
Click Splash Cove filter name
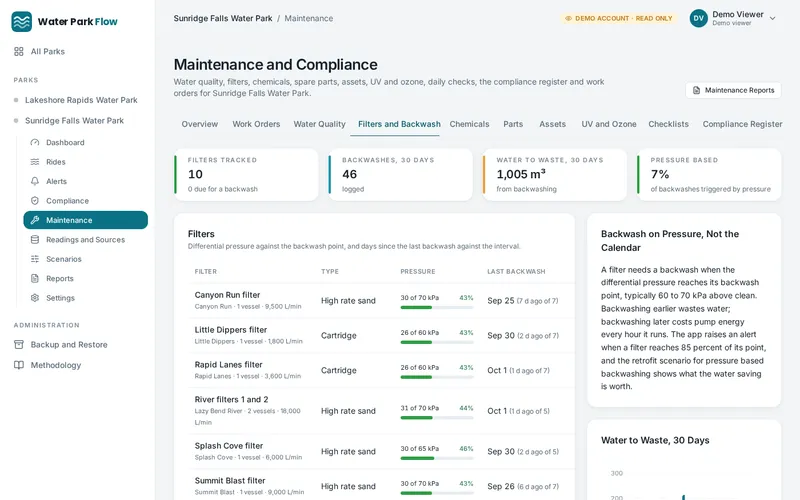click(229, 445)
